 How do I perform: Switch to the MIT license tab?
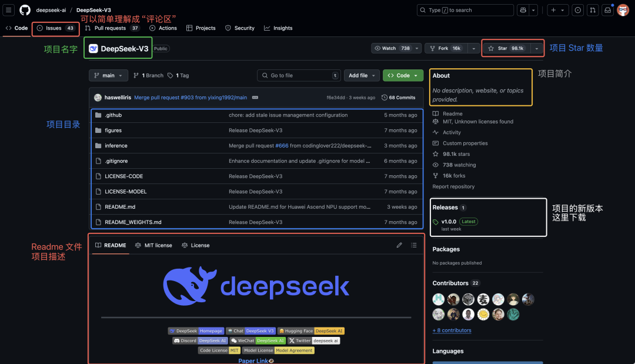click(153, 245)
